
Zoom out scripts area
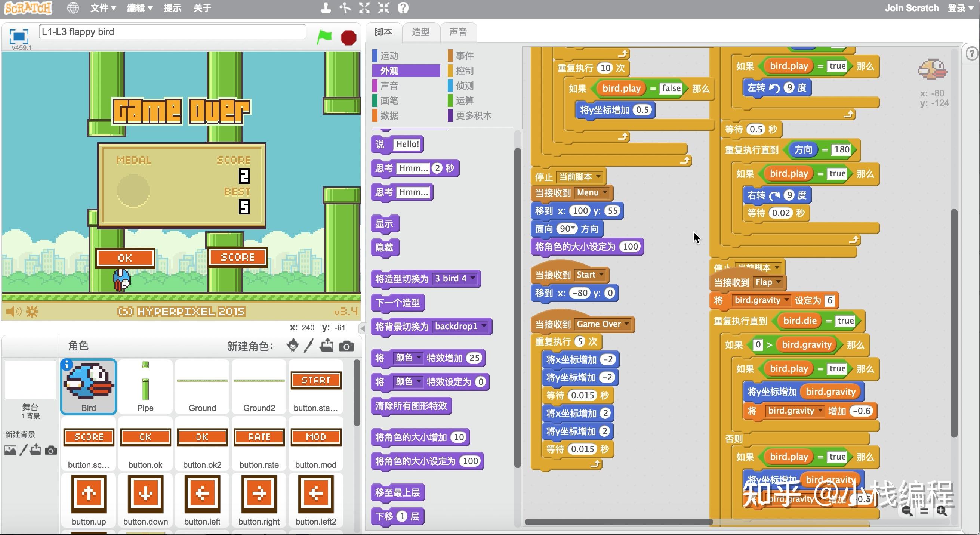click(907, 511)
